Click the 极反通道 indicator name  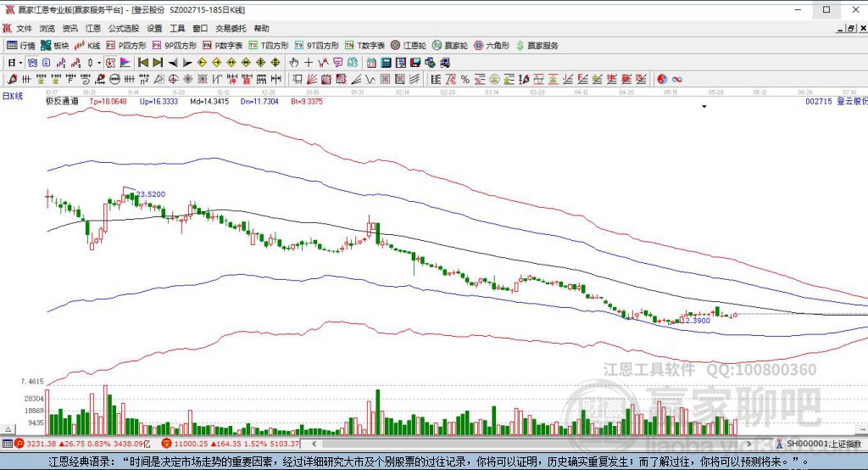[62, 102]
